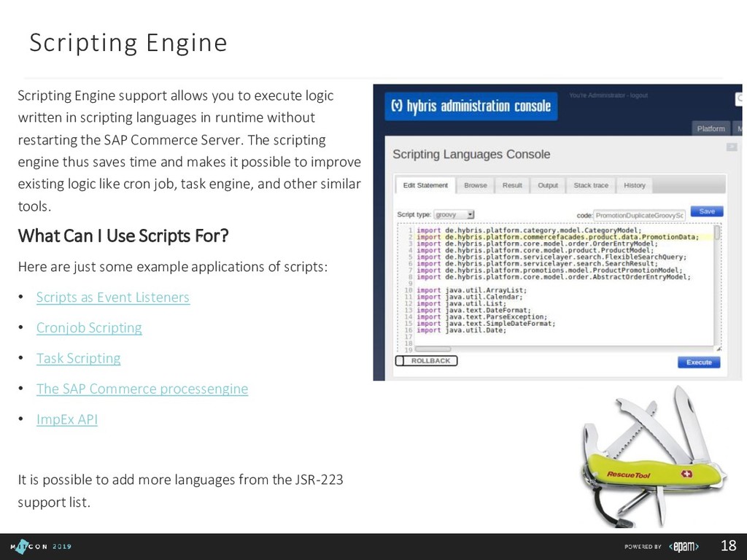
Task: Open the Stack trace tab
Action: (591, 185)
